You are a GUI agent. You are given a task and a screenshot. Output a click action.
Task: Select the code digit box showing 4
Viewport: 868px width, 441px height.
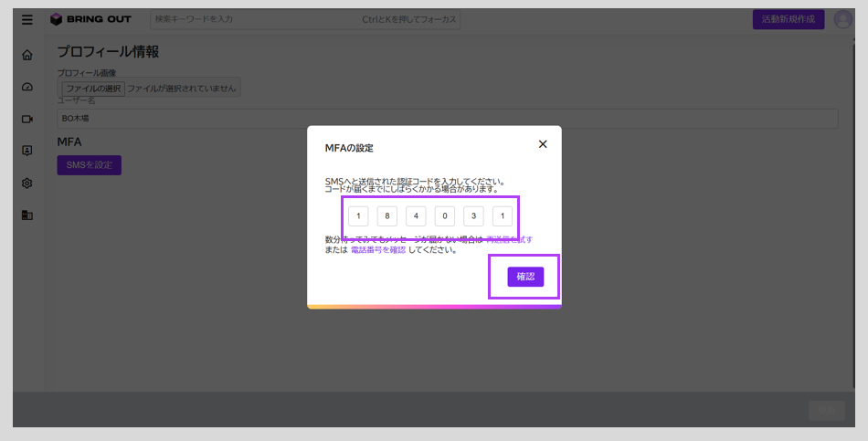[x=416, y=215]
